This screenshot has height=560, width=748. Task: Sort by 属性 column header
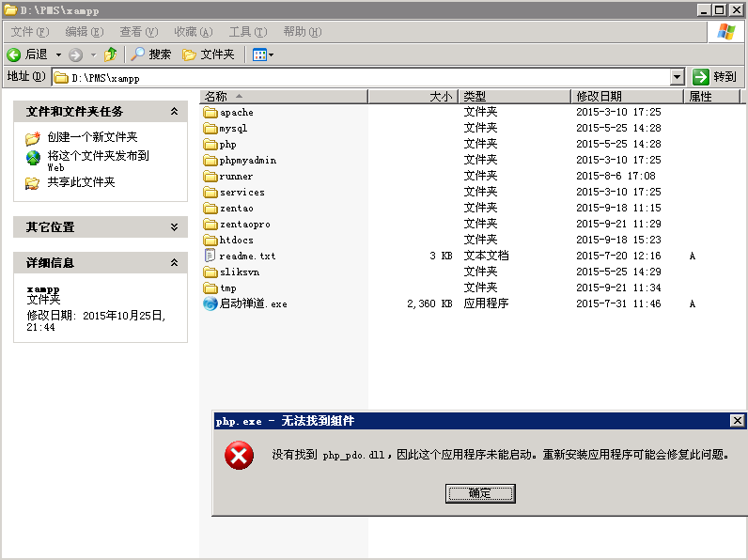tap(711, 97)
